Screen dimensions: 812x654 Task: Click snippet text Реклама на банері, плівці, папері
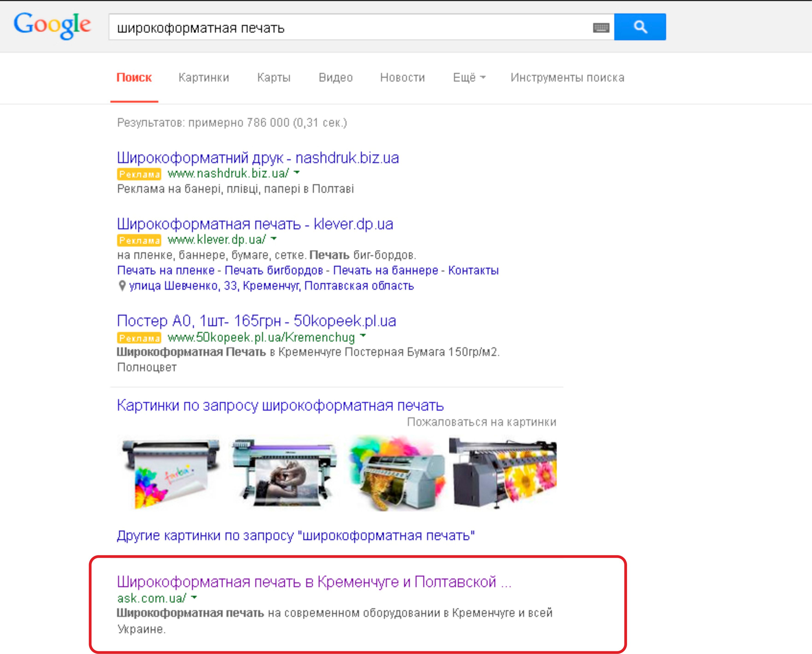(235, 189)
